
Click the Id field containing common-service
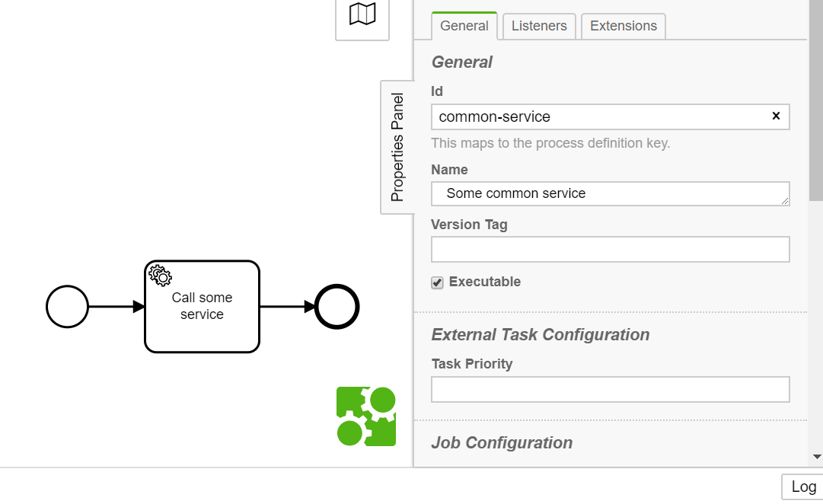pos(601,116)
